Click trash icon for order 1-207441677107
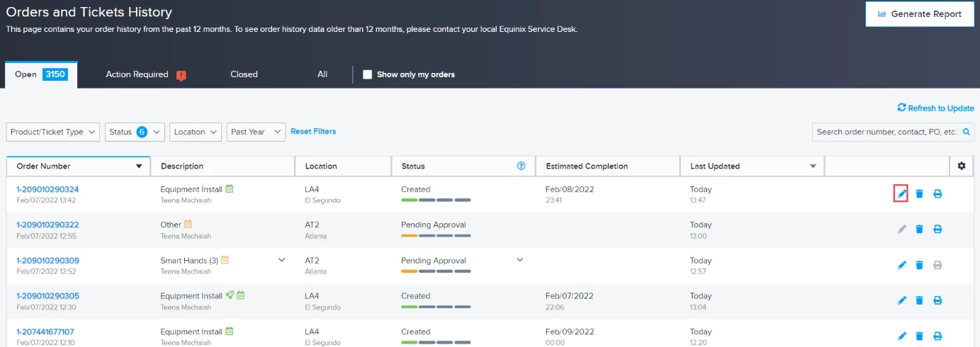This screenshot has height=347, width=980. [x=919, y=336]
